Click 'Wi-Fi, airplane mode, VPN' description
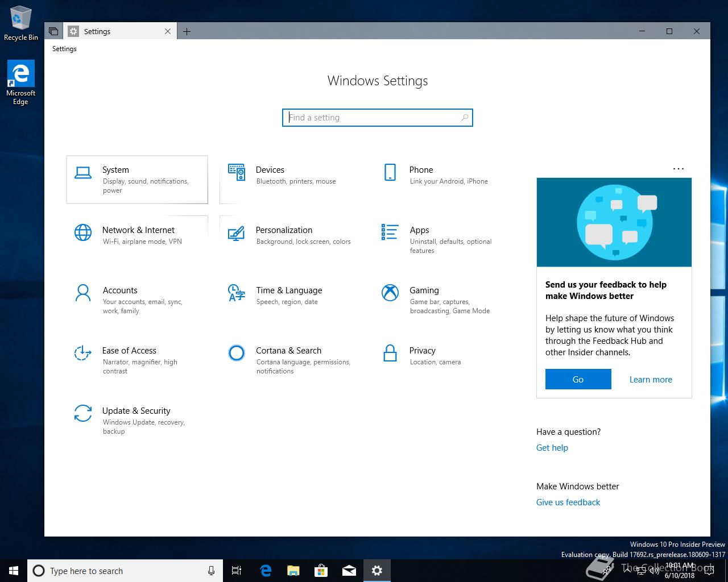 click(142, 242)
